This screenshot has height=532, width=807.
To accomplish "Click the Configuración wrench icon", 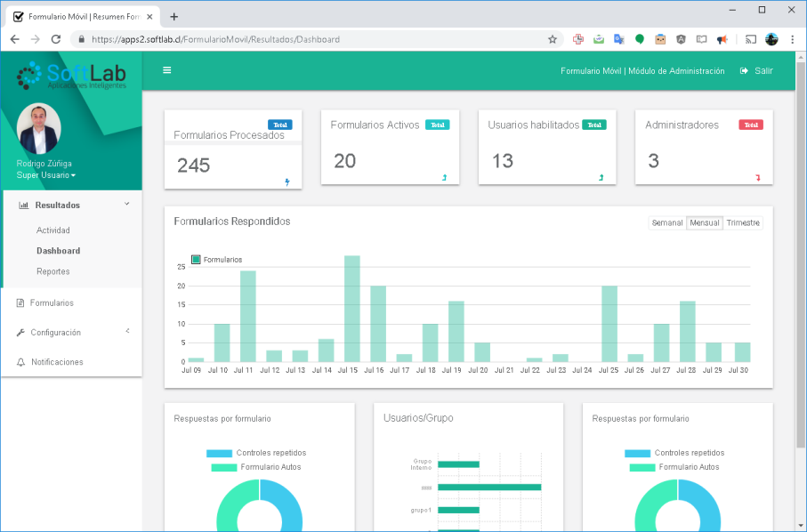I will tap(20, 333).
